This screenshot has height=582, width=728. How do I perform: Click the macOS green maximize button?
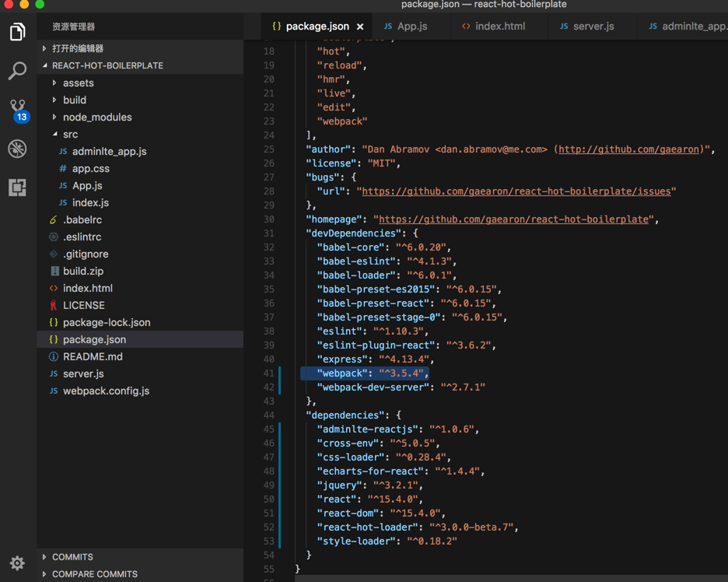[x=40, y=4]
